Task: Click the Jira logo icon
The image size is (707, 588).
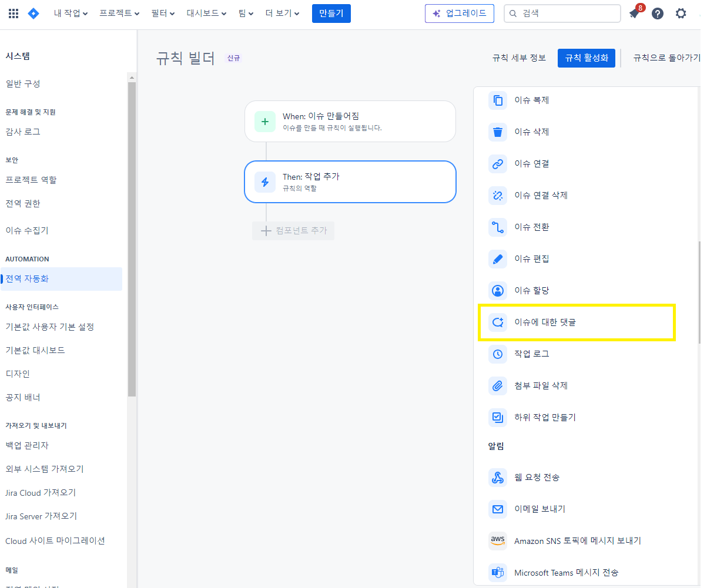Action: click(x=33, y=14)
